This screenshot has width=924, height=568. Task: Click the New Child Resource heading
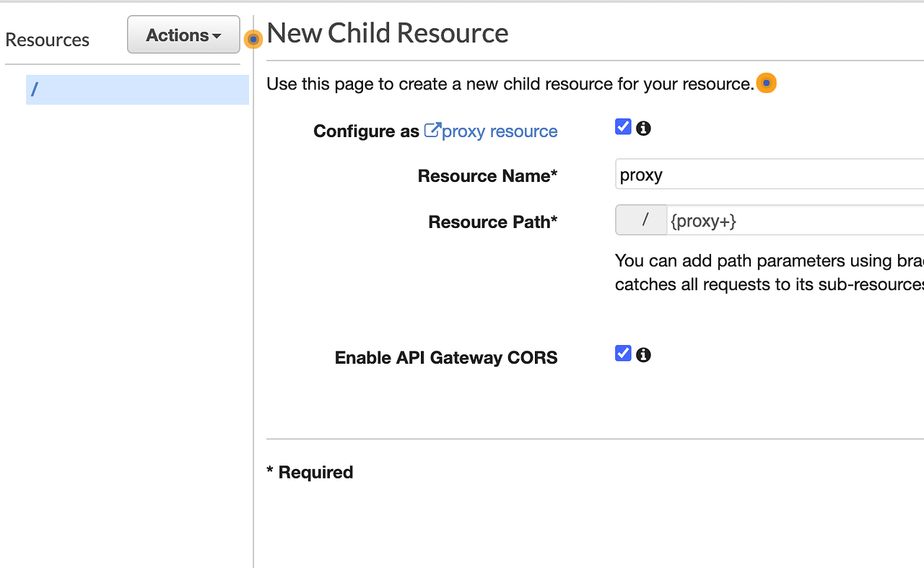(x=388, y=33)
